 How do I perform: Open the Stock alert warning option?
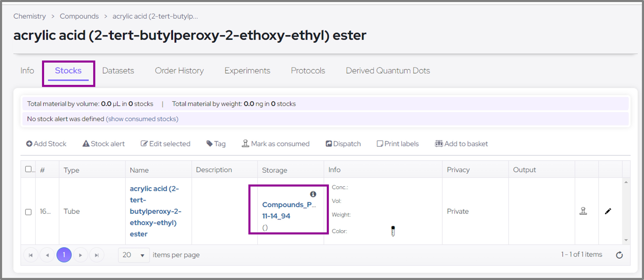click(x=104, y=144)
